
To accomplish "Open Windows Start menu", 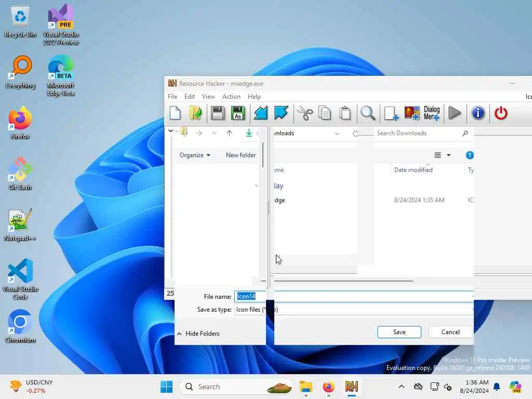I will point(167,387).
